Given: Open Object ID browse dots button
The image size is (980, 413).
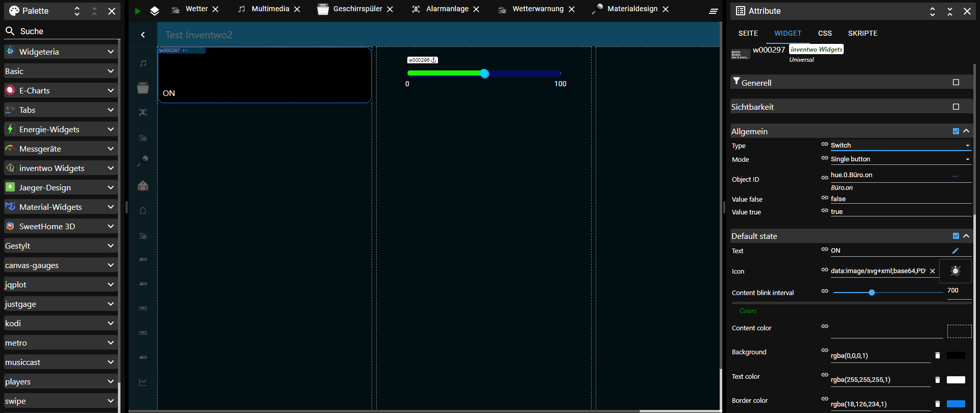Looking at the screenshot, I should coord(955,176).
